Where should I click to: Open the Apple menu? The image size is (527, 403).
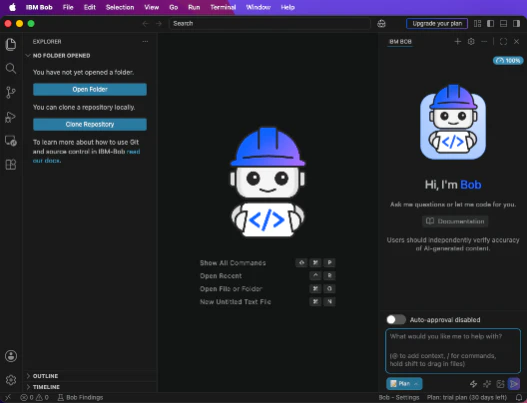(12, 7)
